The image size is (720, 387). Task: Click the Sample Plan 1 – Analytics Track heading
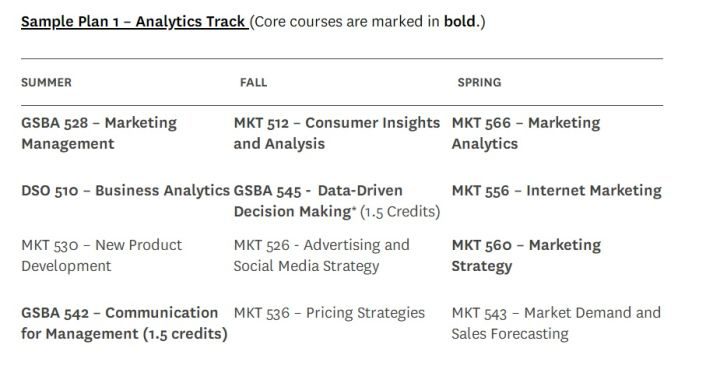click(135, 22)
